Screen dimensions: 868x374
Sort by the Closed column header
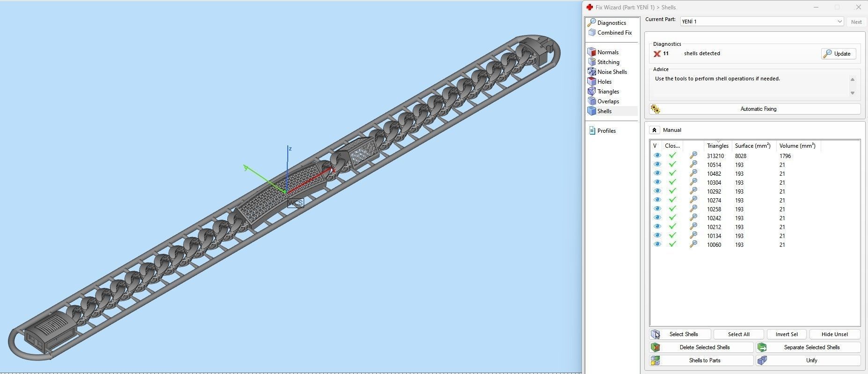[672, 146]
